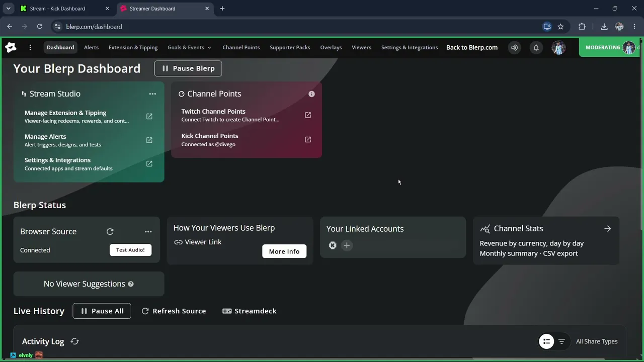
Task: Expand the Goals & Events dropdown
Action: [190, 47]
